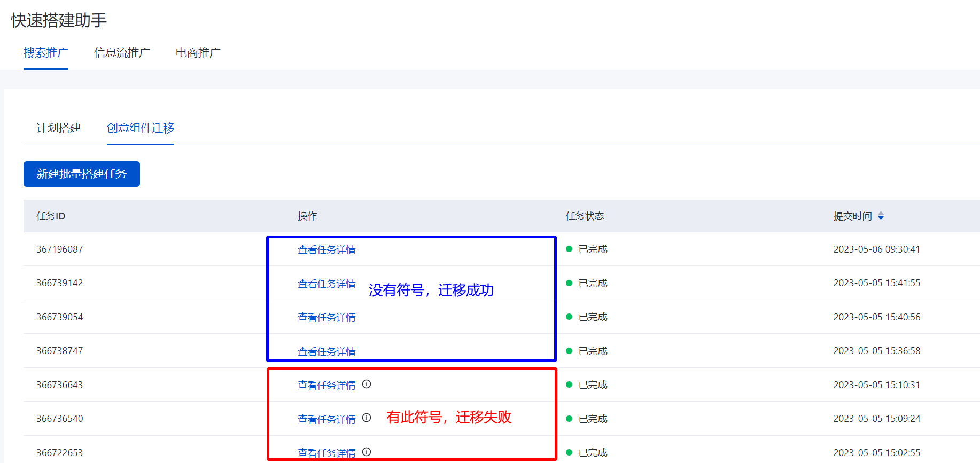Click info icon for task 366722653
The height and width of the screenshot is (463, 980).
coord(367,452)
